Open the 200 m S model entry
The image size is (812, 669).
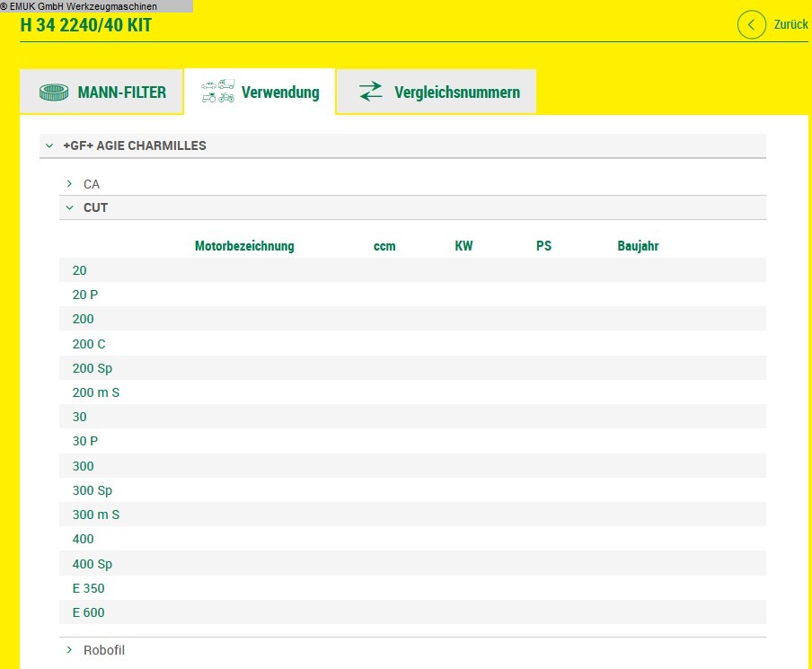[x=96, y=392]
